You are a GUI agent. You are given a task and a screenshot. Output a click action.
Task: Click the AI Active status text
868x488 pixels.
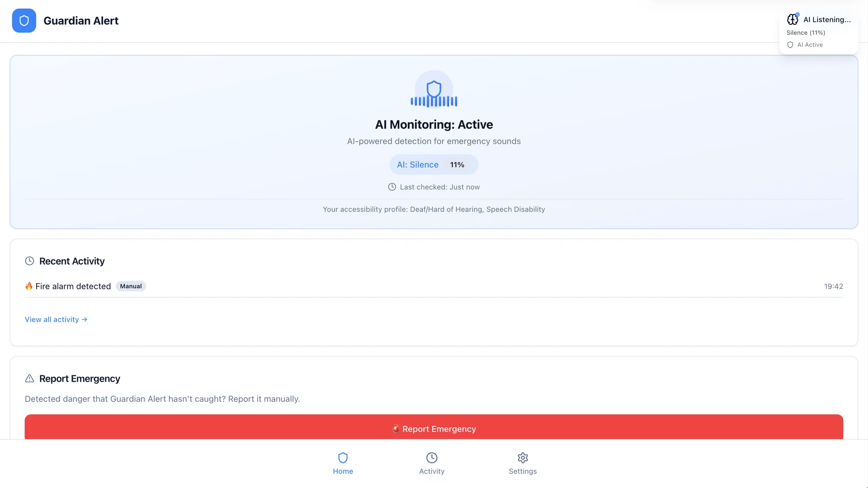pyautogui.click(x=810, y=45)
